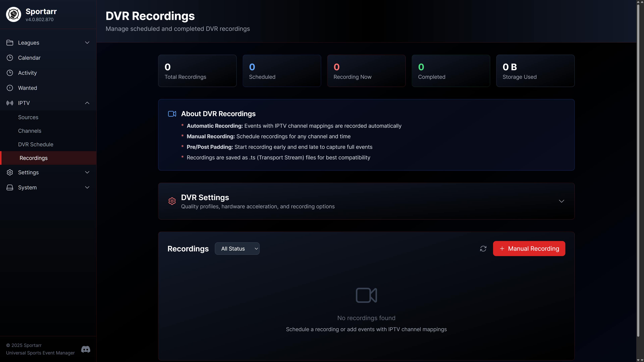Collapse the IPTV menu chevron
644x362 pixels.
(87, 103)
